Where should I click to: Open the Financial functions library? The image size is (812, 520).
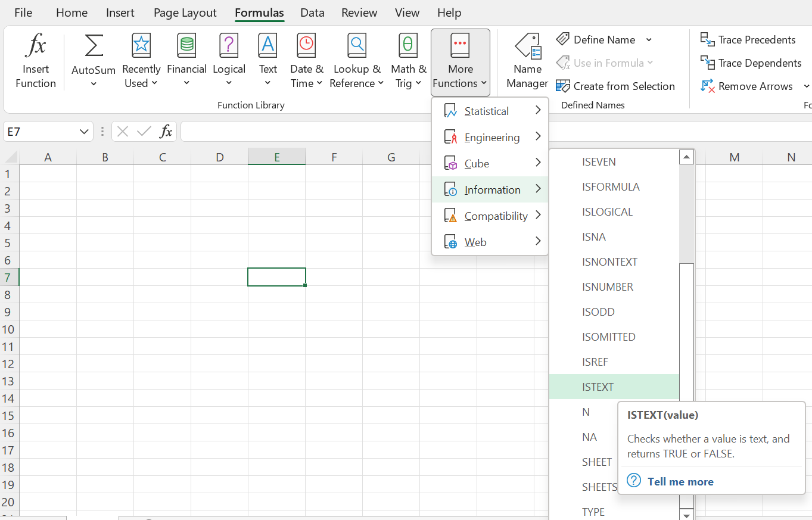186,61
